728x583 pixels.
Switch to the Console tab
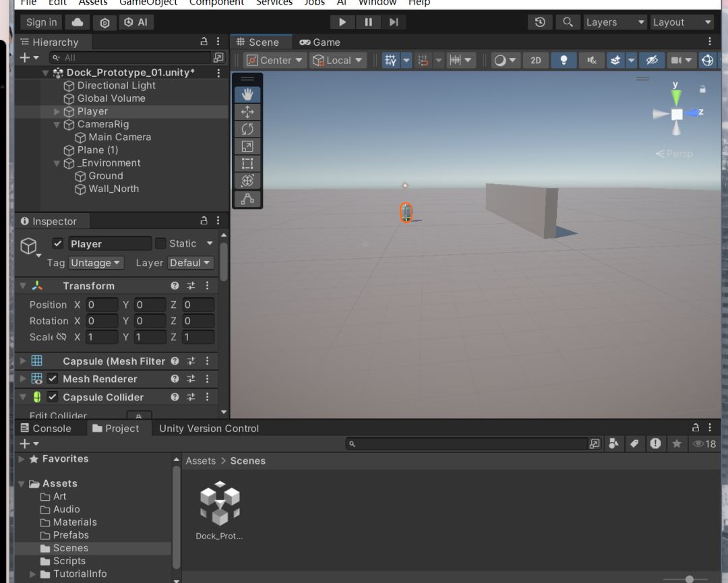click(46, 429)
